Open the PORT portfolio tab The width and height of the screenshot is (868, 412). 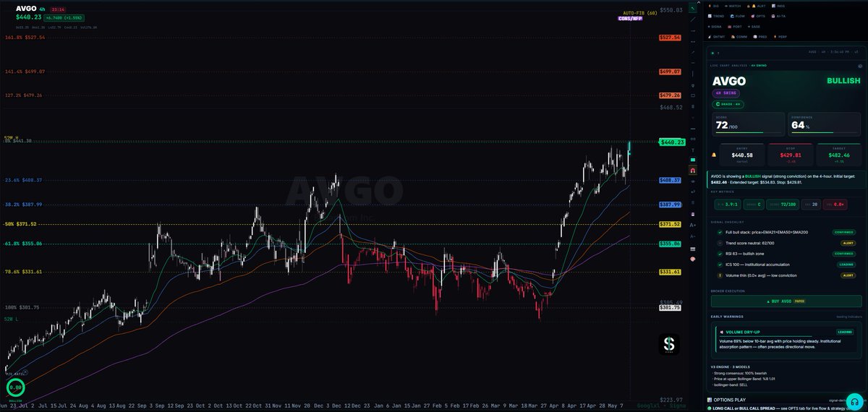[x=735, y=27]
